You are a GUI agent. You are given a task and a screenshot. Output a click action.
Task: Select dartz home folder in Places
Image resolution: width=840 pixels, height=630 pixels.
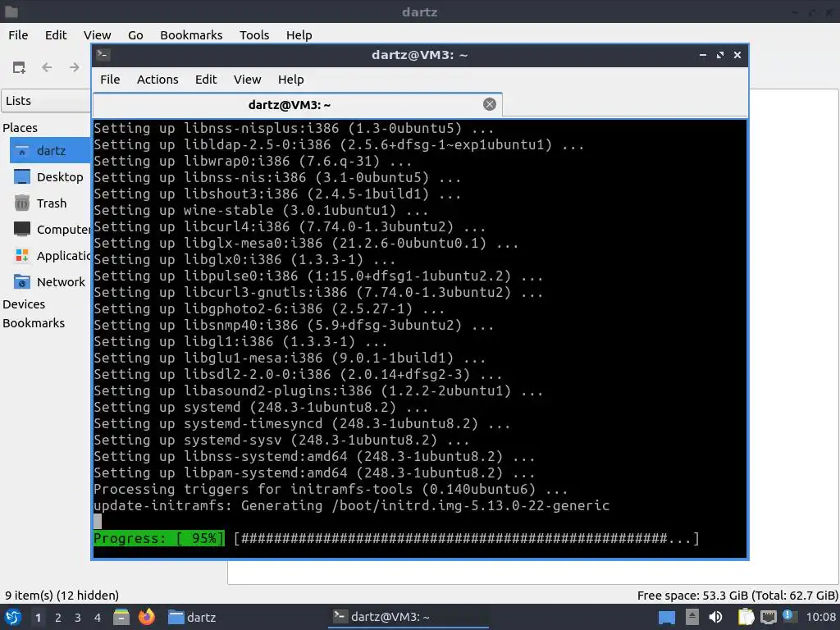(50, 151)
